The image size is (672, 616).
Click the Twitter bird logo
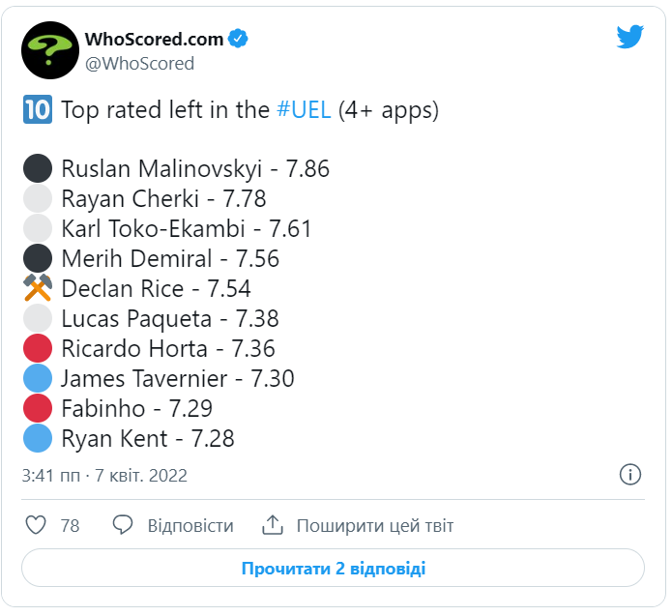[630, 37]
